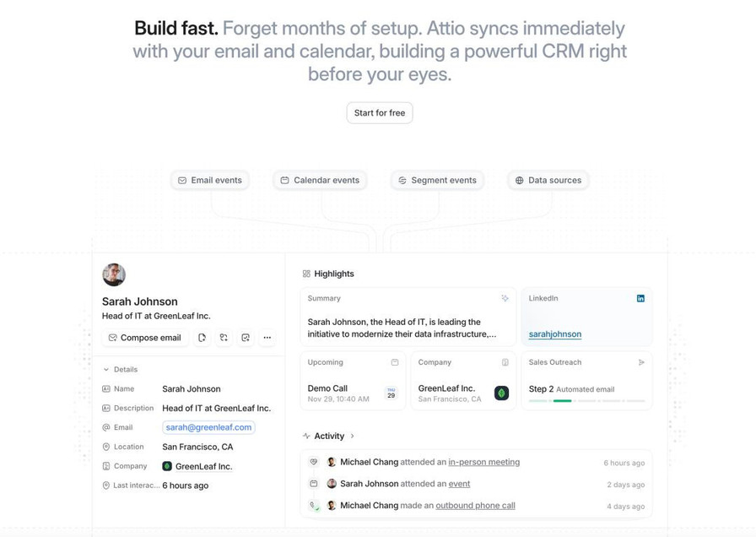Image resolution: width=756 pixels, height=537 pixels.
Task: Select the Calendar events chip
Action: [320, 181]
